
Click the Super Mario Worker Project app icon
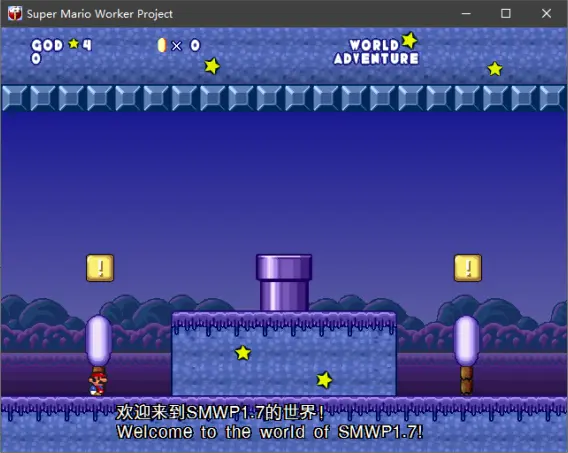click(x=15, y=14)
